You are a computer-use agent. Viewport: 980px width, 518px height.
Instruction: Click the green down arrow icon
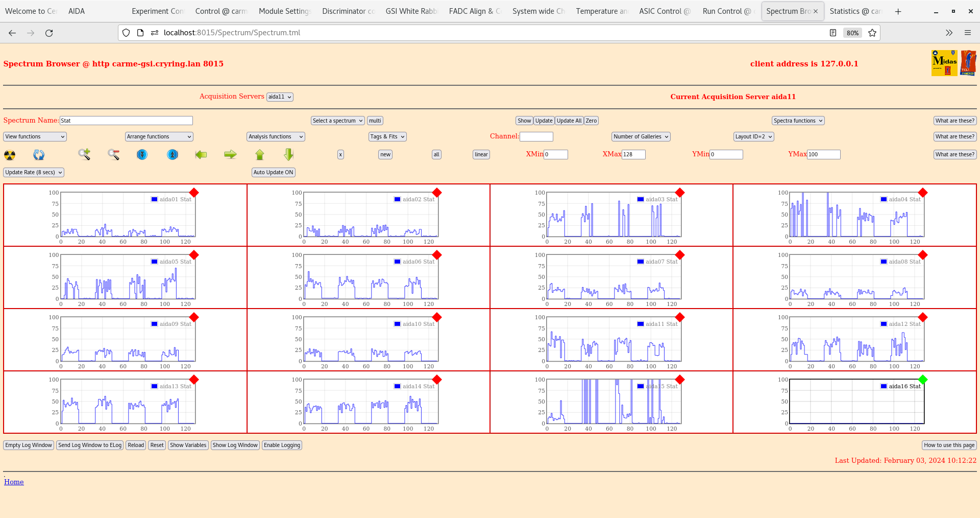[289, 154]
